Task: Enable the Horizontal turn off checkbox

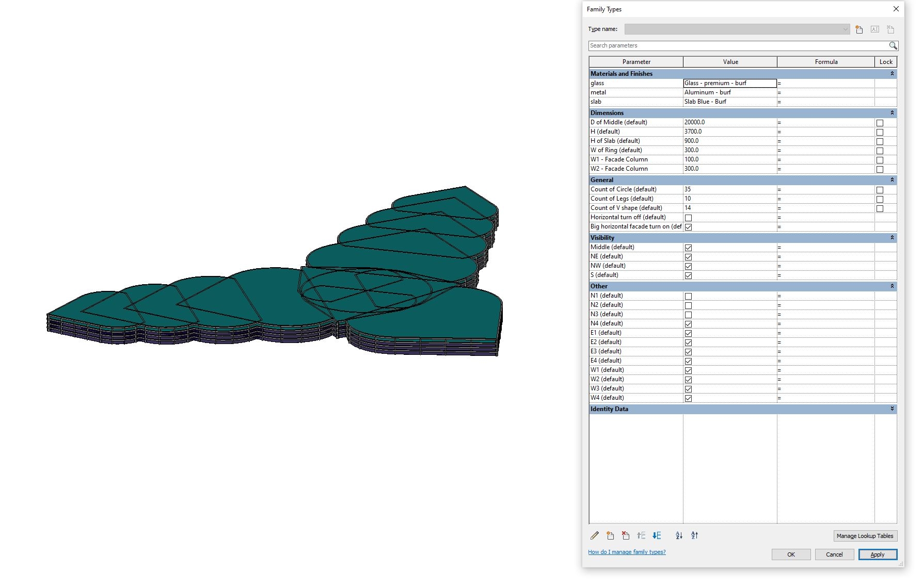Action: [x=688, y=218]
